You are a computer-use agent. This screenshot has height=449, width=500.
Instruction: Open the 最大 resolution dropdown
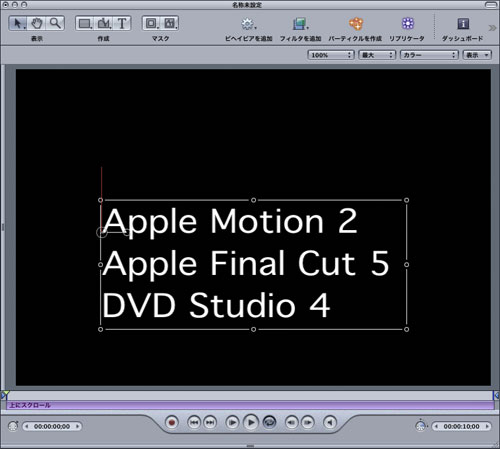coord(377,55)
